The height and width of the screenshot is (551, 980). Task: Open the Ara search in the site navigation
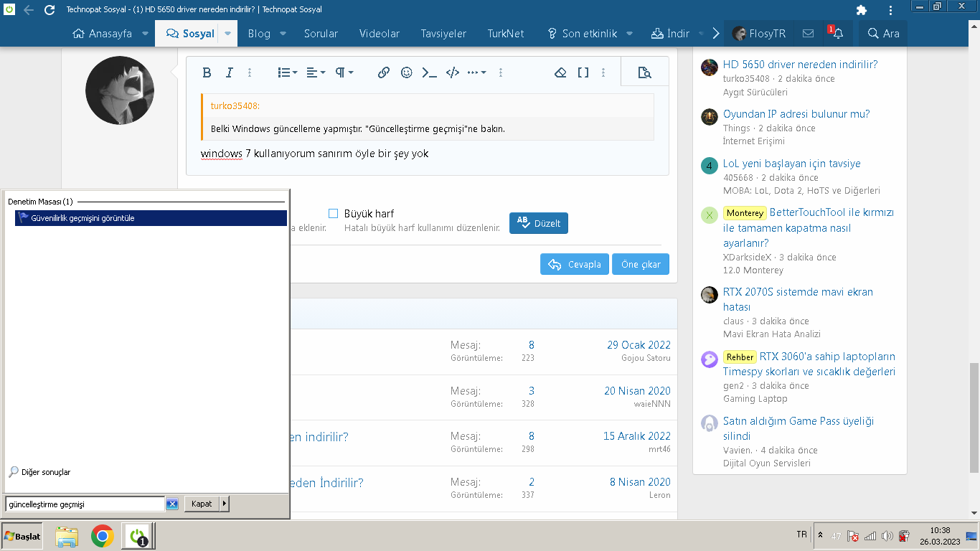click(x=883, y=34)
